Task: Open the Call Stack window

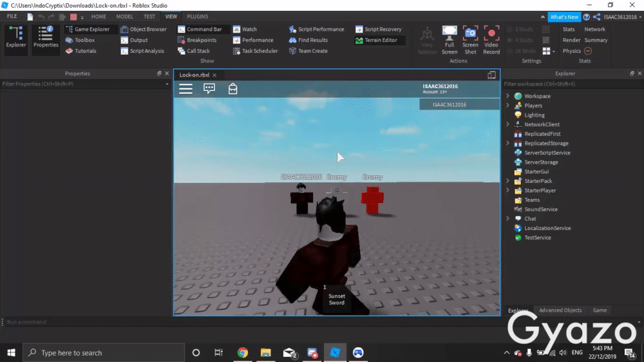Action: [194, 51]
